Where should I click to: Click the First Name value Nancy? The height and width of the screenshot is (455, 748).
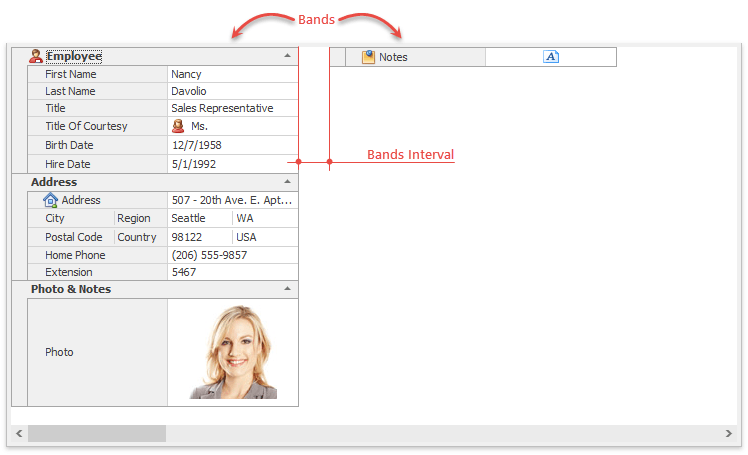pyautogui.click(x=186, y=74)
